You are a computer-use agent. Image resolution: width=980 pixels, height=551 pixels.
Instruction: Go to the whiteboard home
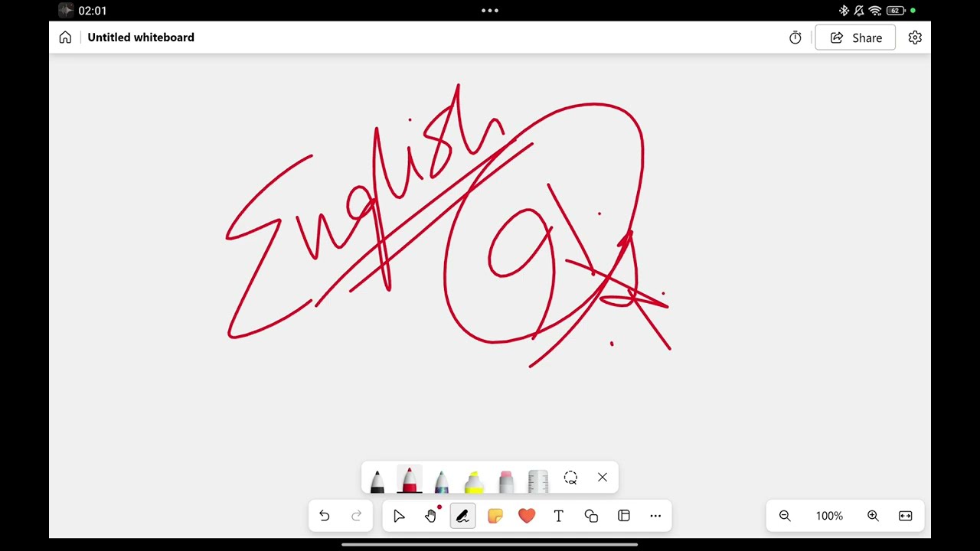point(65,37)
